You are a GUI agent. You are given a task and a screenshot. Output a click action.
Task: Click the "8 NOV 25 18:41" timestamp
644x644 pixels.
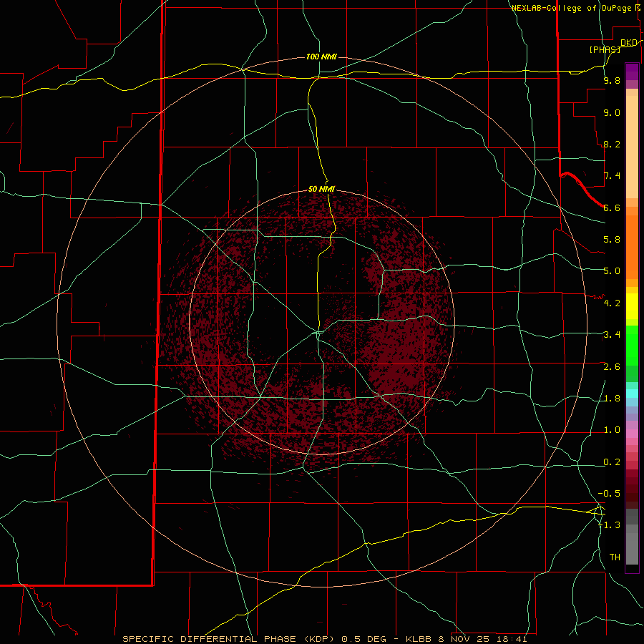pyautogui.click(x=483, y=639)
